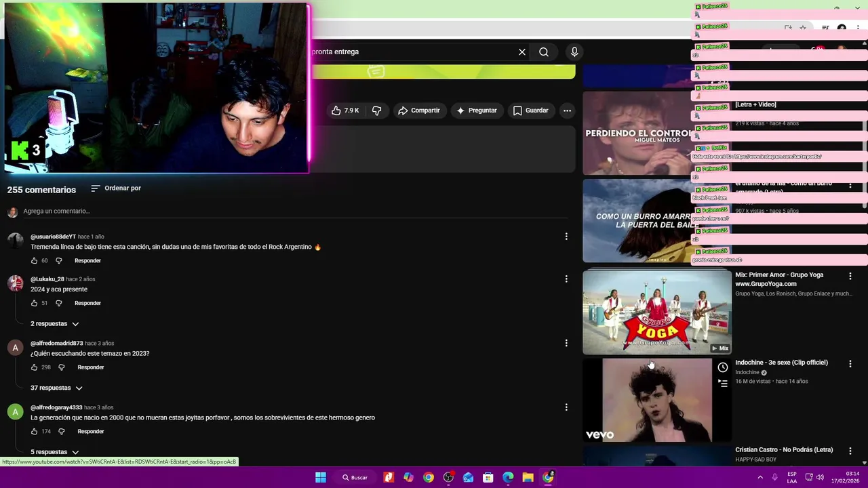Open 'Como un burro amarrado' thumbnail
868x488 pixels.
637,221
